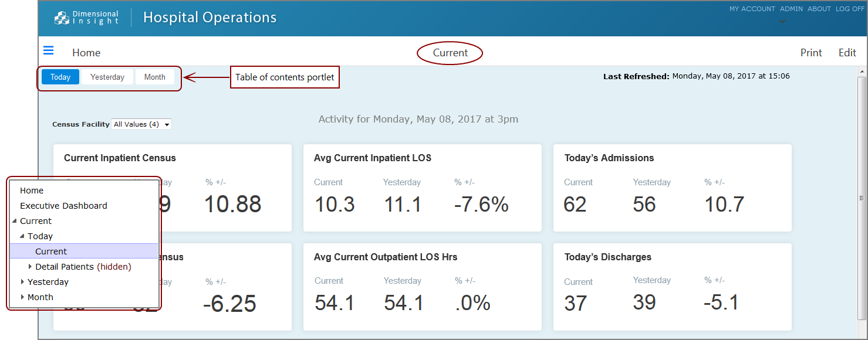Image resolution: width=868 pixels, height=340 pixels.
Task: Expand the ADMIN dropdown arrow
Action: point(782,22)
